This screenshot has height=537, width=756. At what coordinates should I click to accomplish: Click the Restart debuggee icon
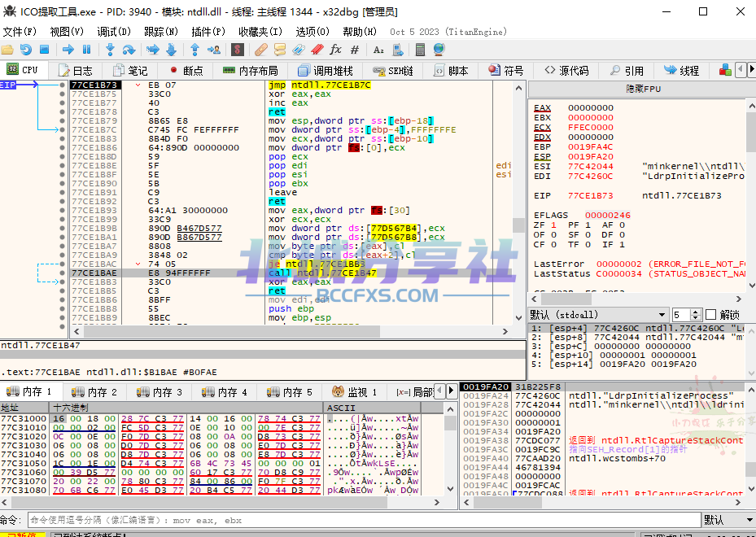pos(25,49)
